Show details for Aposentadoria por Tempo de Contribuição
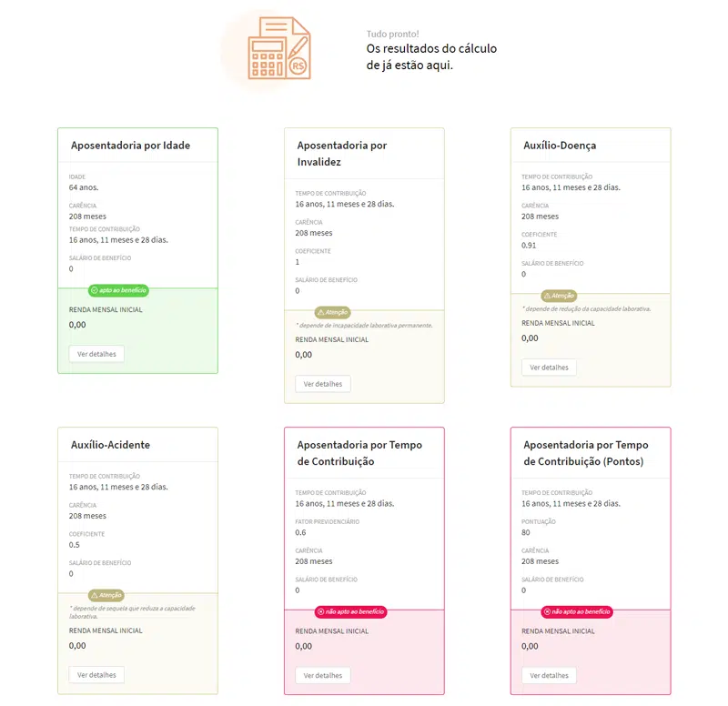Image resolution: width=728 pixels, height=706 pixels. click(x=323, y=676)
